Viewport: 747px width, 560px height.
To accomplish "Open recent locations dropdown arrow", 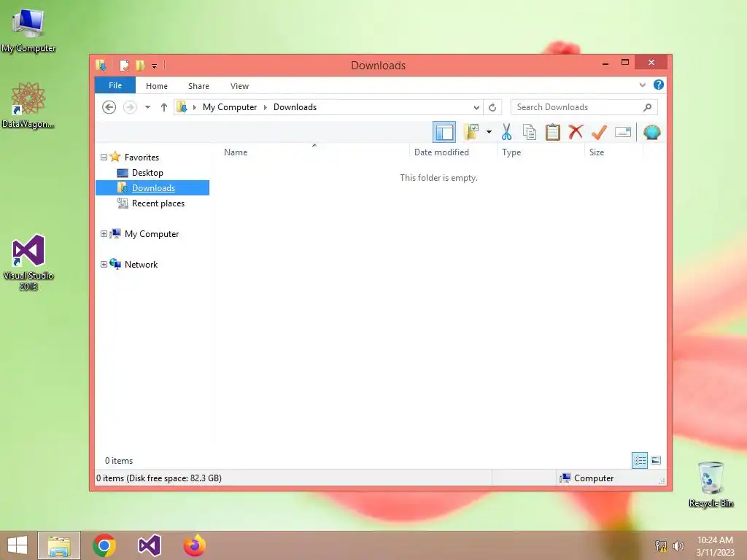I will click(147, 107).
